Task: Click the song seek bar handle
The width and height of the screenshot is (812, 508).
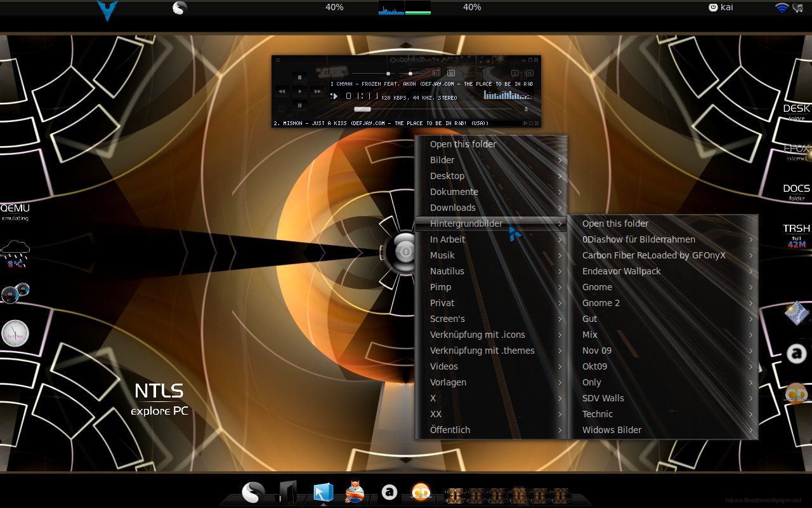Action: pos(362,109)
